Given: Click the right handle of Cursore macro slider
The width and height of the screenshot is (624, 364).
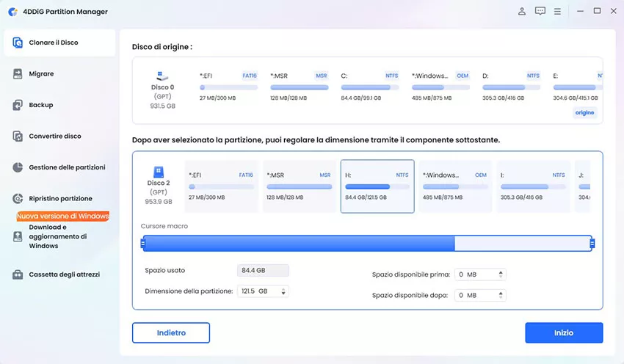Looking at the screenshot, I should (592, 244).
